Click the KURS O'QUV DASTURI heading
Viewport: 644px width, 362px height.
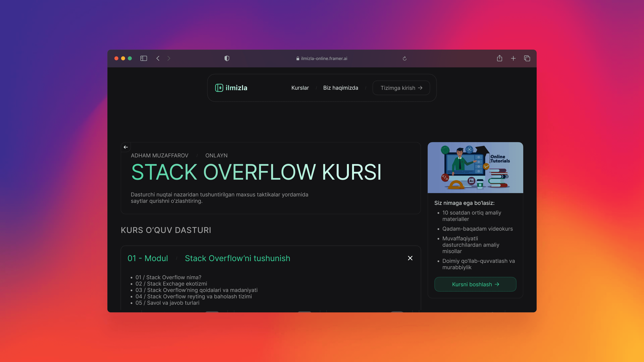pos(166,230)
